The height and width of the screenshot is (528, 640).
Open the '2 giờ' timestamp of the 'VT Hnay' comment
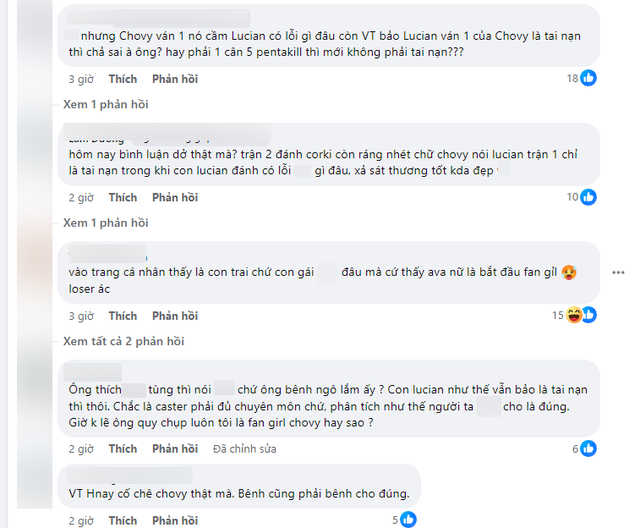[x=81, y=521]
